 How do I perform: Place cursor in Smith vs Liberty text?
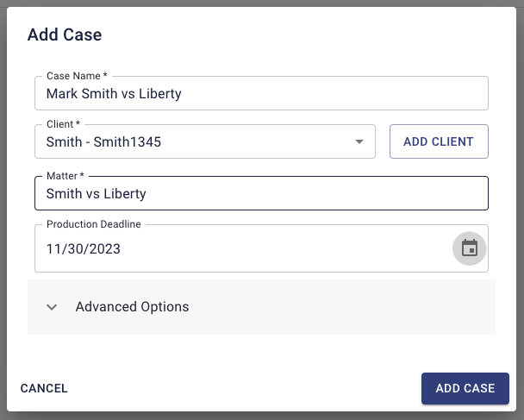pos(96,193)
